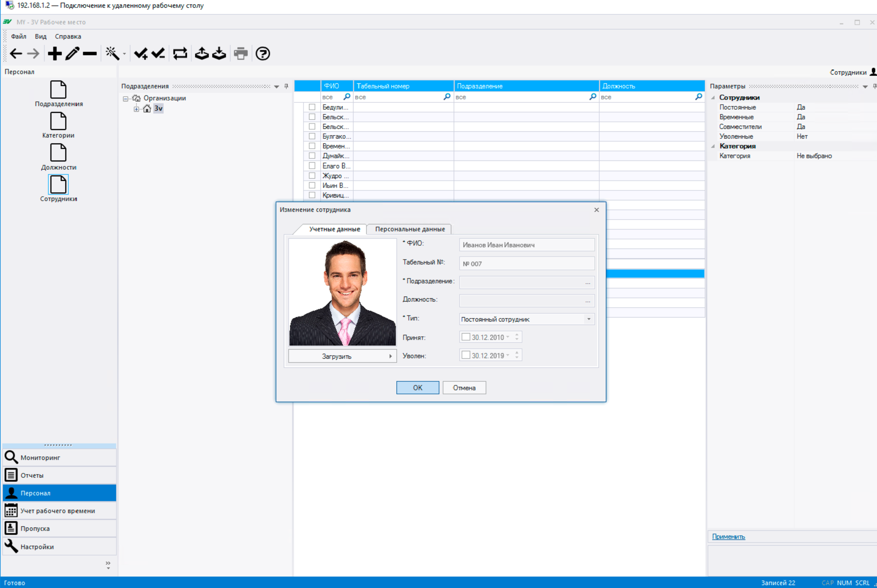Viewport: 877px width, 588px height.
Task: Expand the 3v tree node
Action: [x=136, y=109]
